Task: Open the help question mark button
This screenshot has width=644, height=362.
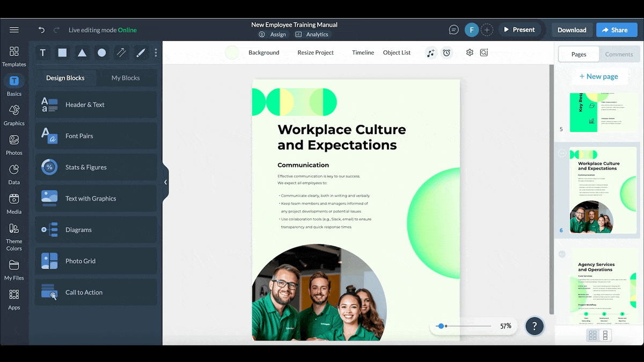Action: (x=534, y=326)
